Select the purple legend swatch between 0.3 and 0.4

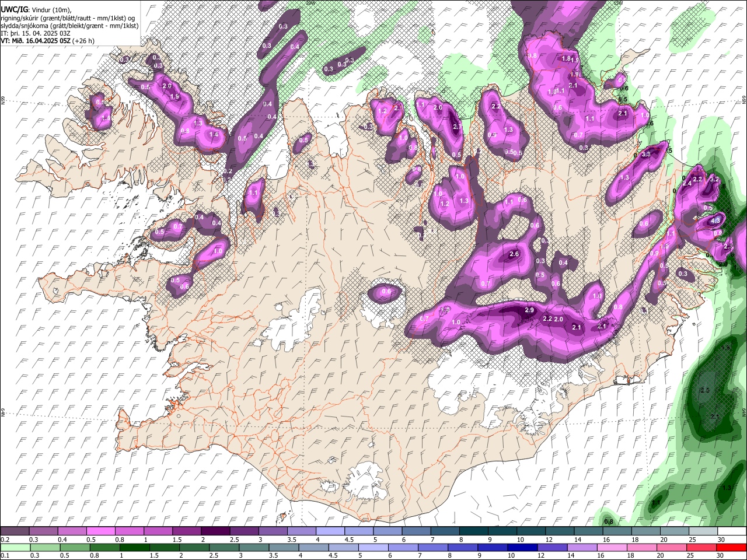tap(43, 531)
